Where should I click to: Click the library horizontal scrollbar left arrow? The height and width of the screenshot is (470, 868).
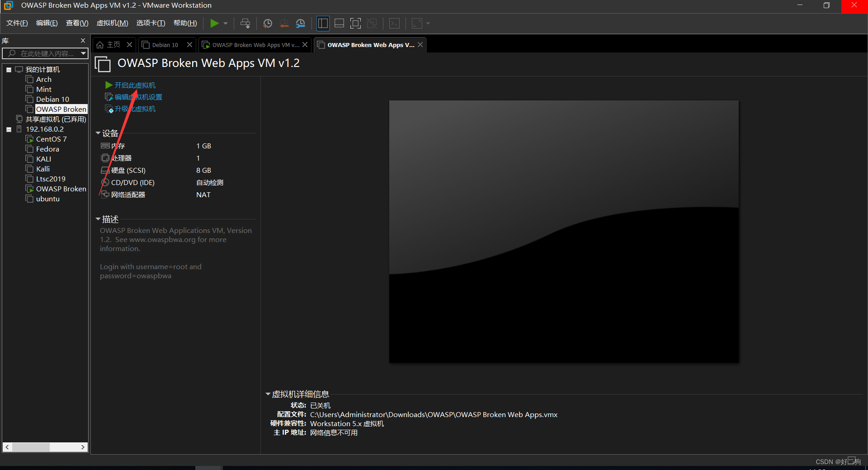coord(7,447)
